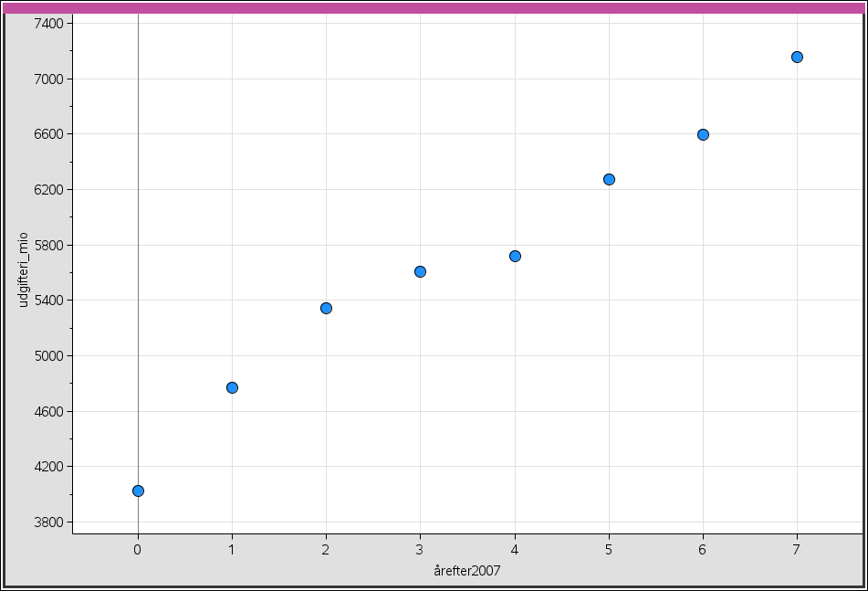
Task: Select the x-axis tick label 5
Action: [609, 550]
